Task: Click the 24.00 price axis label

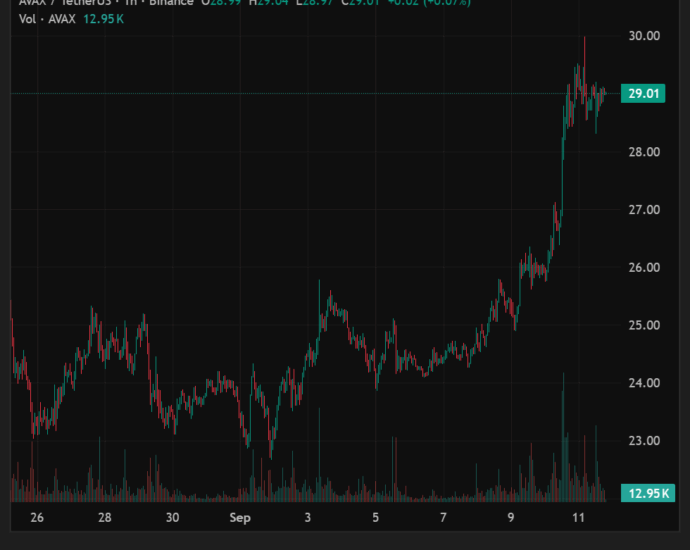Action: point(644,383)
